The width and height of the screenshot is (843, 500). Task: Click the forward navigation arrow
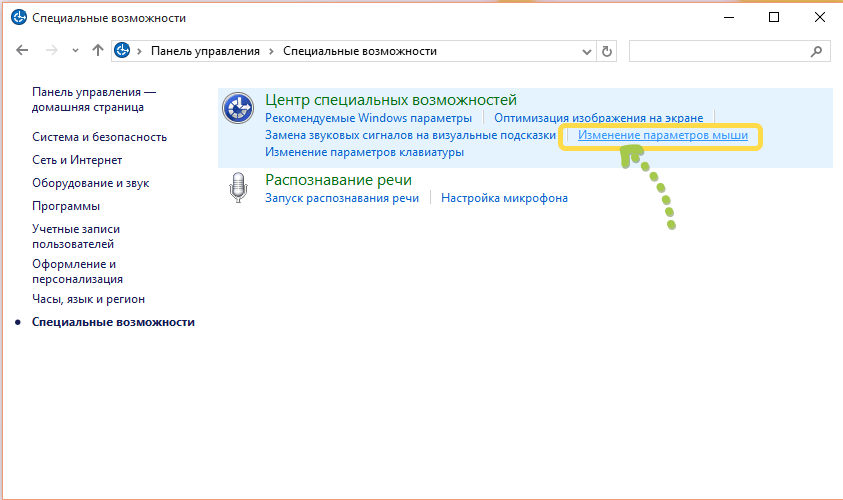pyautogui.click(x=52, y=50)
